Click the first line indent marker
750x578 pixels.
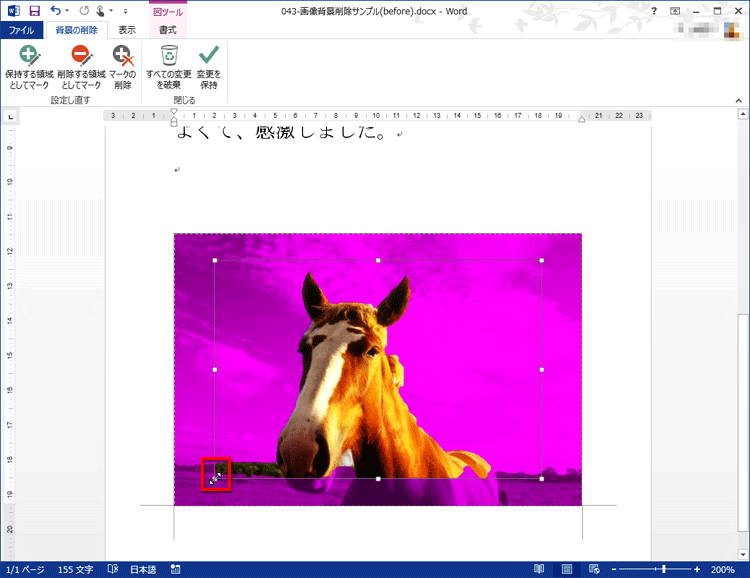(x=174, y=111)
